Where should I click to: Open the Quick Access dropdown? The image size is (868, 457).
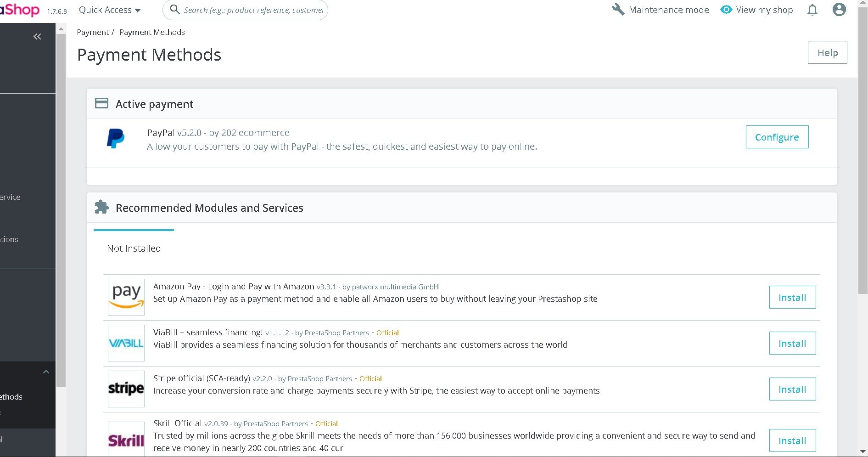click(110, 10)
